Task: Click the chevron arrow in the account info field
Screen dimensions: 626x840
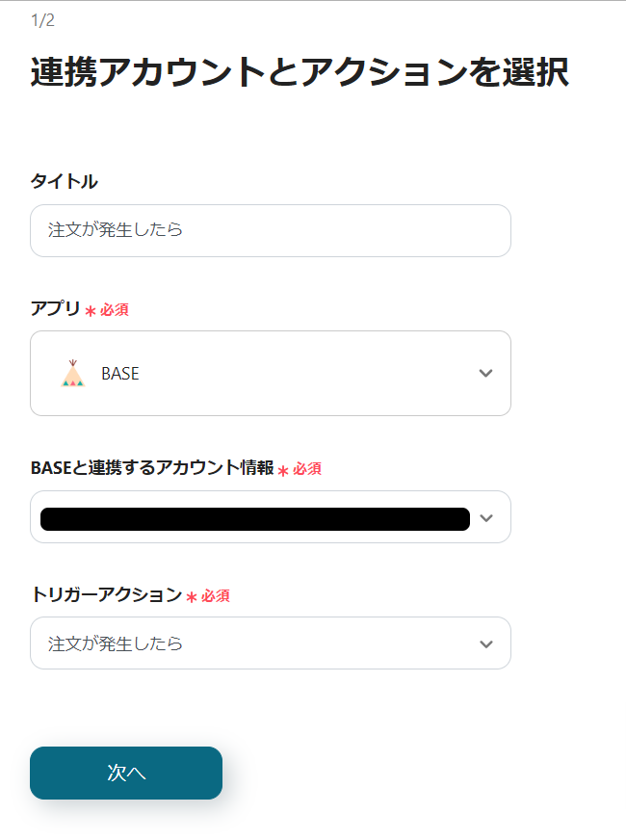Action: [485, 518]
